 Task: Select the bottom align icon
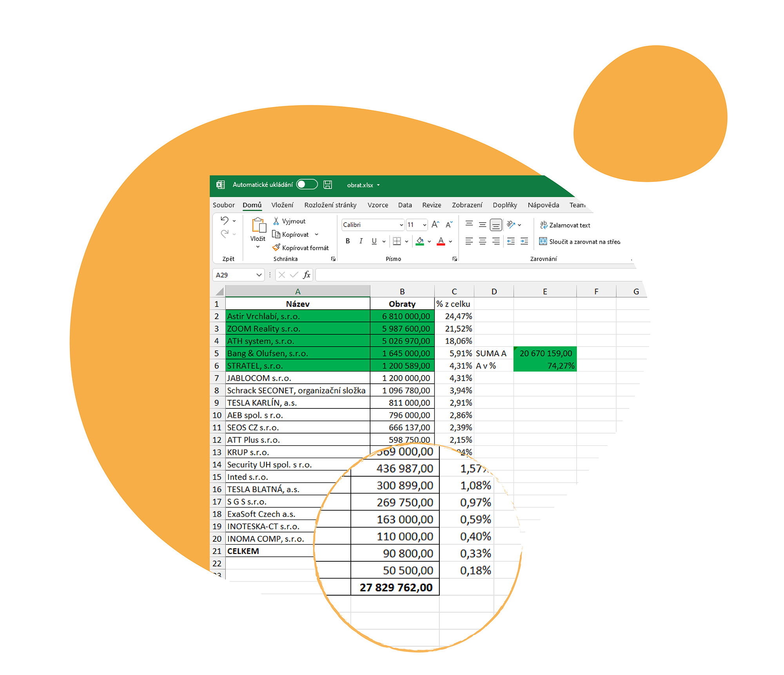click(x=496, y=225)
